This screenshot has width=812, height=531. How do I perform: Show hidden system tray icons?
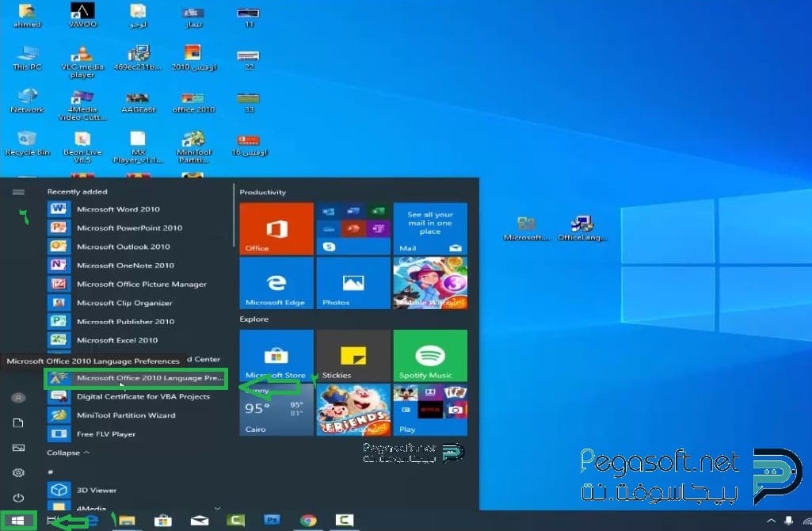point(771,521)
